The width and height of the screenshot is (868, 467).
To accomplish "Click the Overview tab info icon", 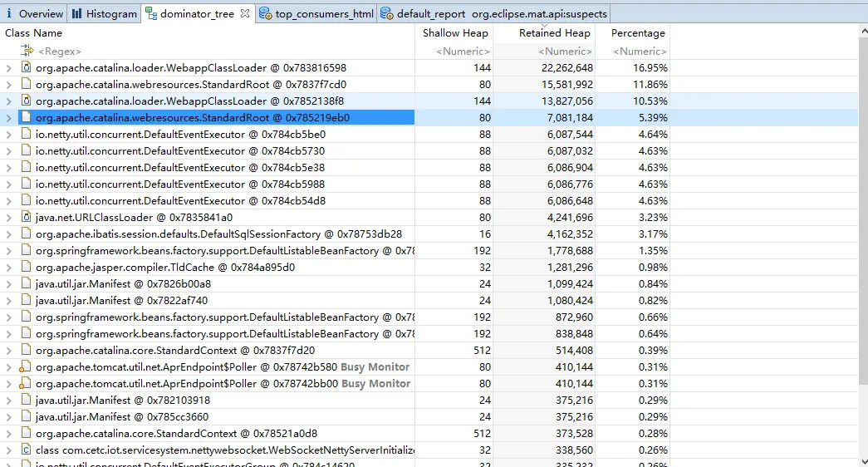I will click(9, 13).
